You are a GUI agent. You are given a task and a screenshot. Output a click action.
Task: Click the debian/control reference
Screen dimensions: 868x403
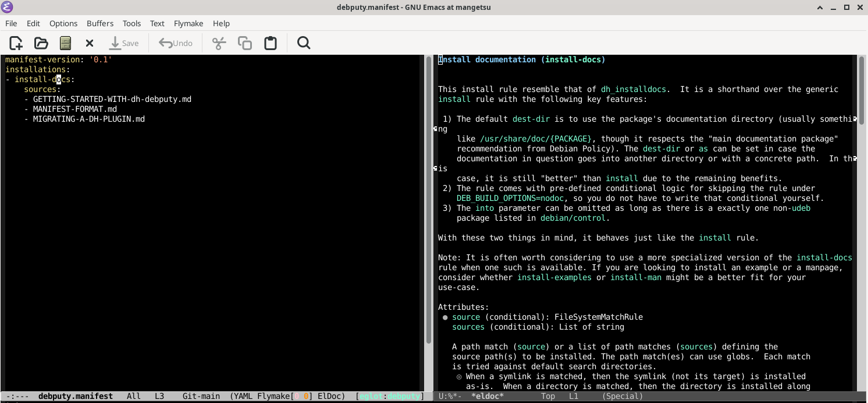tap(573, 218)
